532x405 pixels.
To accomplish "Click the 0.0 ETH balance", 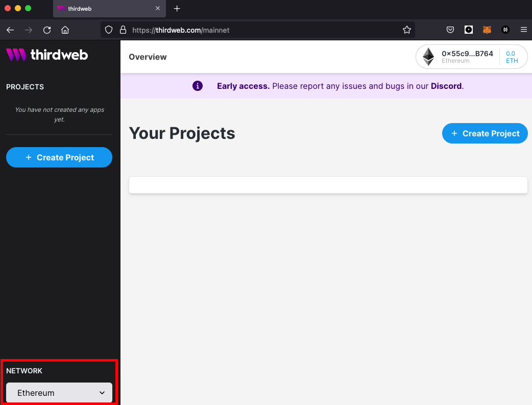I will coord(512,57).
